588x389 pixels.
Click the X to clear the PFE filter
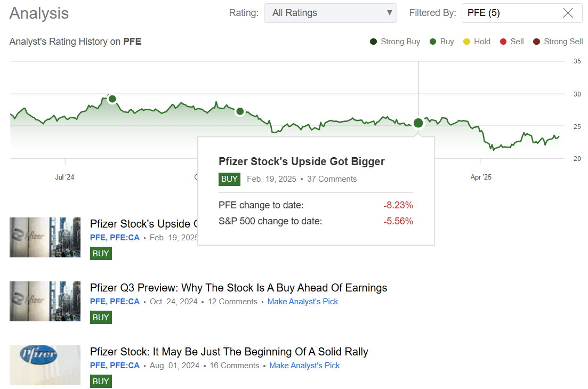coord(568,13)
